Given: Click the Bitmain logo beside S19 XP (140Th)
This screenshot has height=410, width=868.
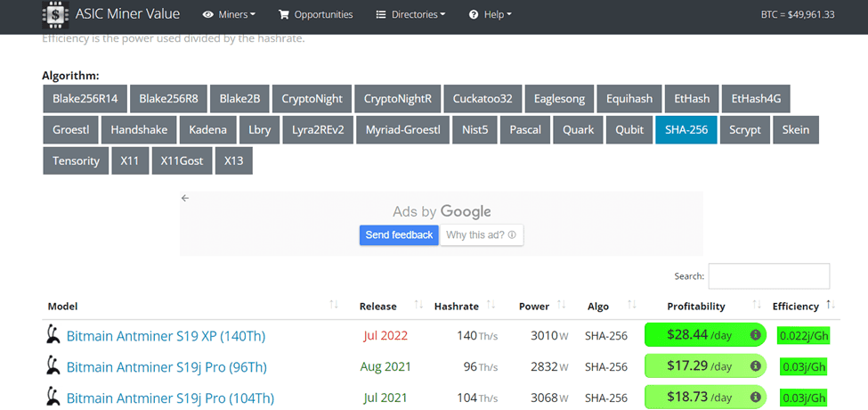Looking at the screenshot, I should pos(53,334).
